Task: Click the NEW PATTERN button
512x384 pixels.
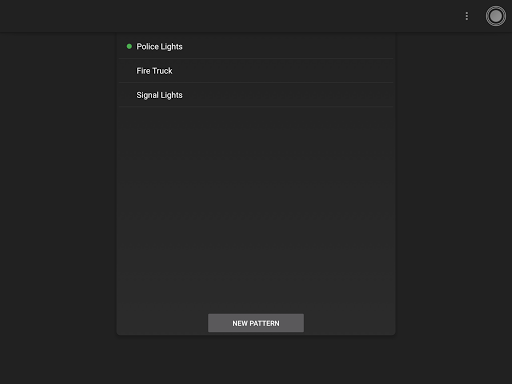Action: tap(256, 323)
